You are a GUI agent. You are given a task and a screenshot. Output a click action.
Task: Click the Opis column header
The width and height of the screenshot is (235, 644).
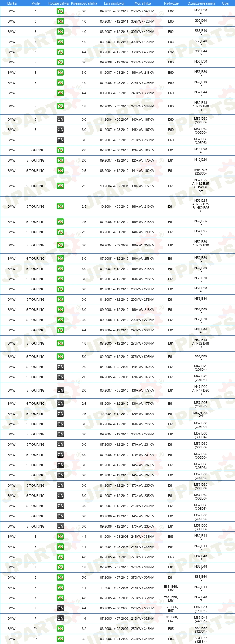pos(225,3)
